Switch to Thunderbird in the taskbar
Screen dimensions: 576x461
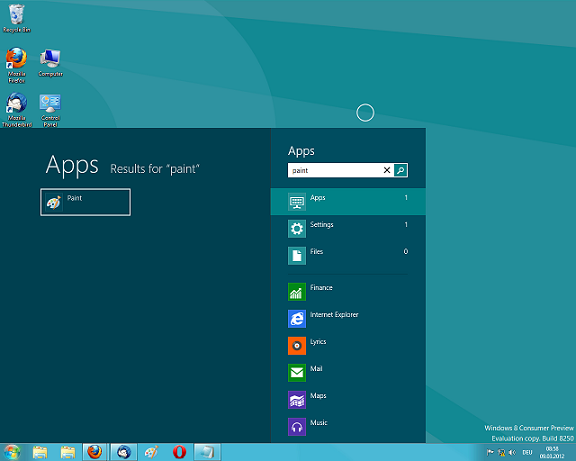(124, 452)
